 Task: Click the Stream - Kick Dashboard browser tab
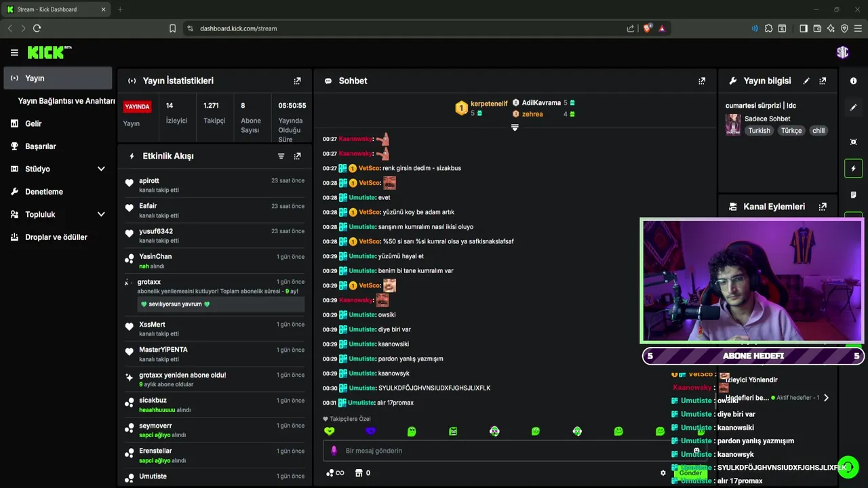click(x=57, y=9)
